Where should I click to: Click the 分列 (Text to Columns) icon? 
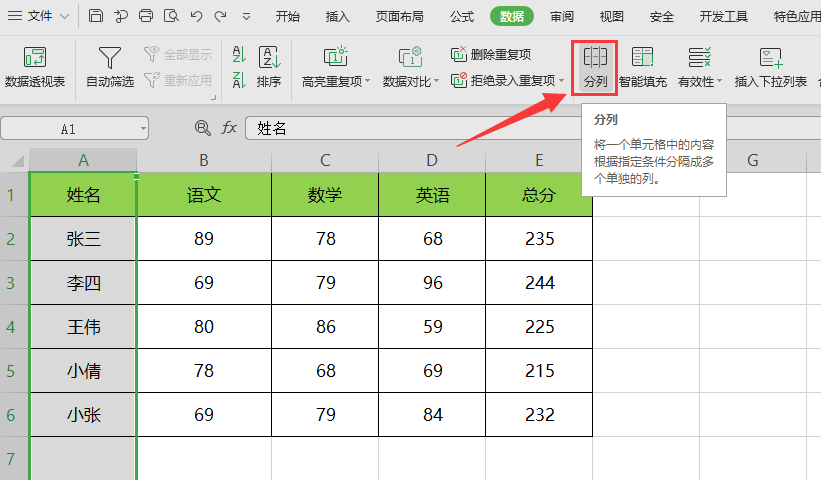click(x=594, y=58)
